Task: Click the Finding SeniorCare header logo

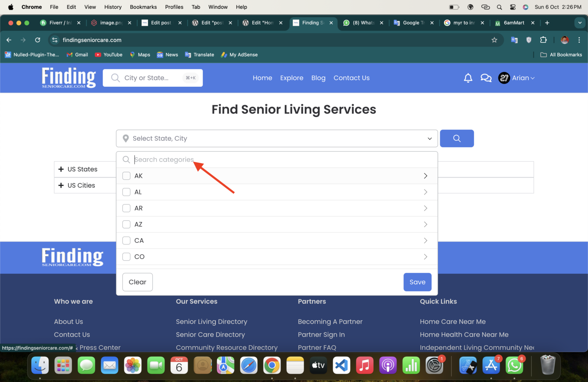Action: [69, 78]
